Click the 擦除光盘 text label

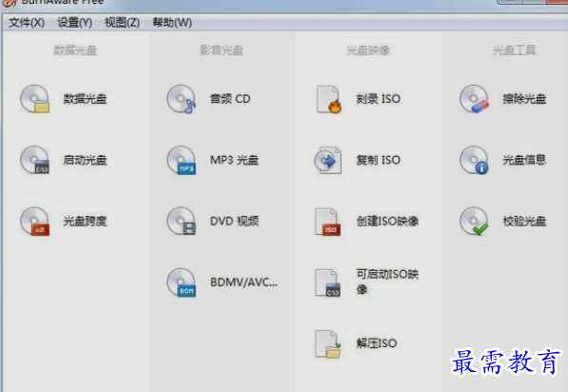[x=524, y=99]
